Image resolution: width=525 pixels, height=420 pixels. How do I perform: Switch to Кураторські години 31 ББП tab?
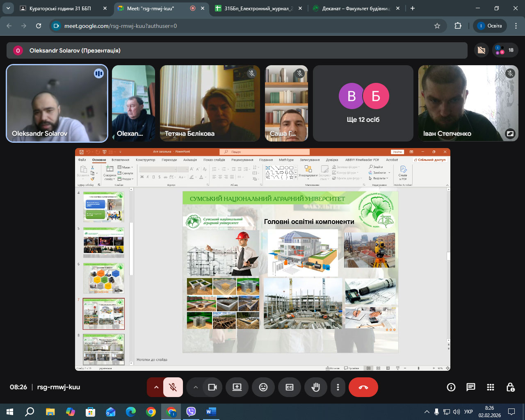click(60, 8)
